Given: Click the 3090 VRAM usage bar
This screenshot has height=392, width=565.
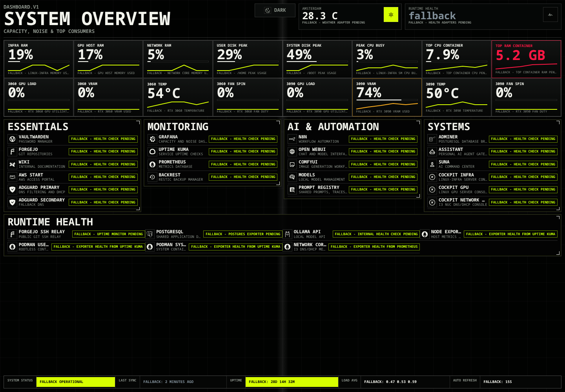Looking at the screenshot, I should click(387, 100).
